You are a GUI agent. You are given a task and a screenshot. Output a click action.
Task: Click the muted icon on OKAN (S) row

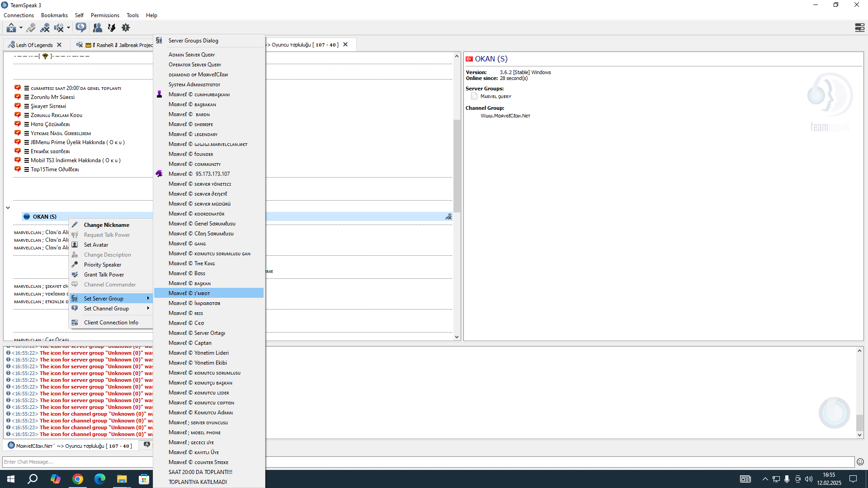tap(448, 217)
